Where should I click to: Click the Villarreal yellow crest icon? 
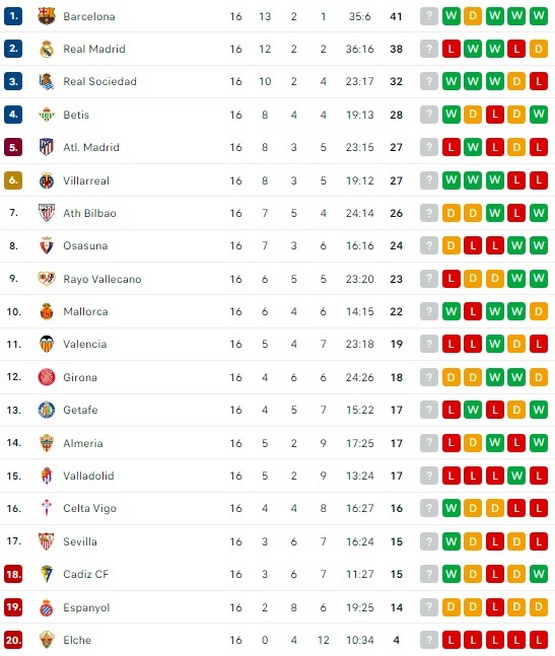46,180
